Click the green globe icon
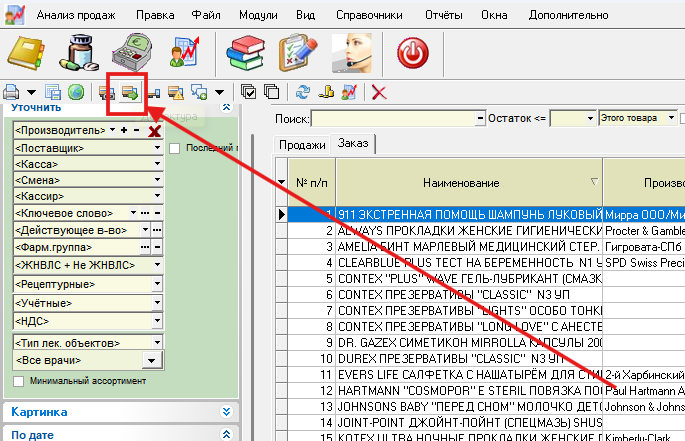The width and height of the screenshot is (685, 441). (x=76, y=92)
